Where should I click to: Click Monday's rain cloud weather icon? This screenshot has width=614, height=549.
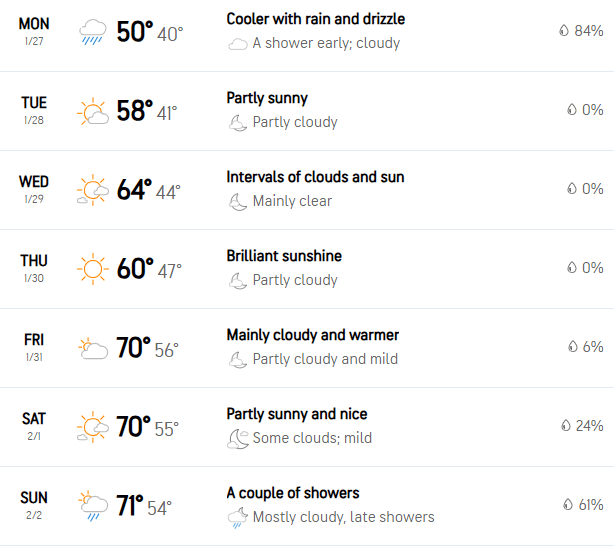[x=92, y=32]
